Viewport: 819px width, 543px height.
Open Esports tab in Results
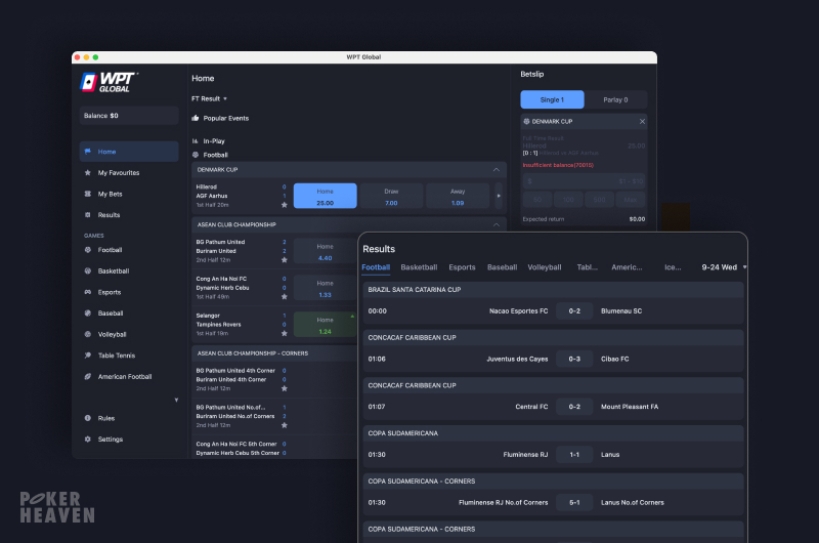[x=462, y=267]
